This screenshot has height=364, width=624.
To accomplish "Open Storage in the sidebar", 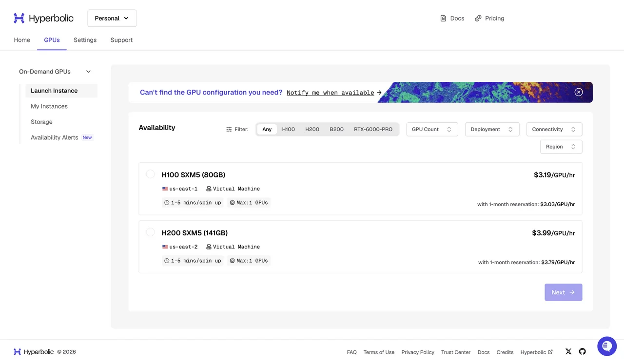I will pos(41,122).
